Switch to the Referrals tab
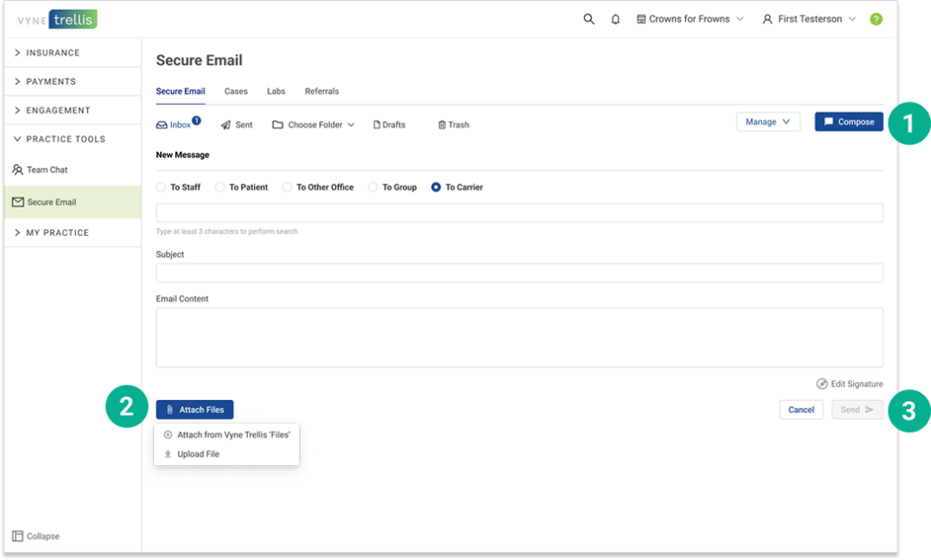The width and height of the screenshot is (931, 560). 322,91
